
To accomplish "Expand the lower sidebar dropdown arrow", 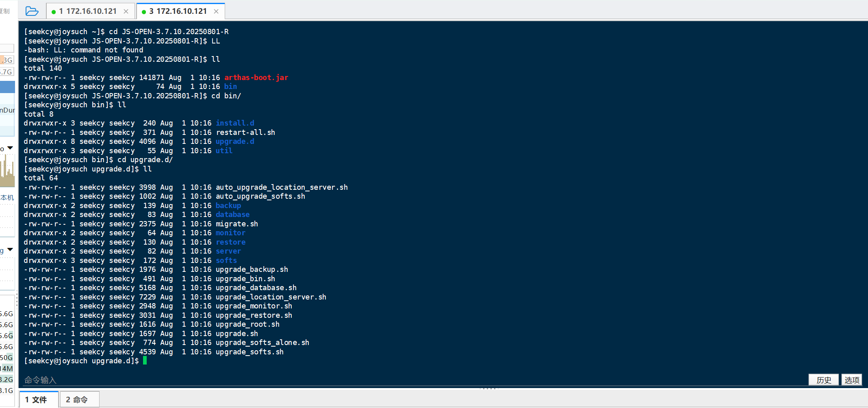I will point(10,250).
